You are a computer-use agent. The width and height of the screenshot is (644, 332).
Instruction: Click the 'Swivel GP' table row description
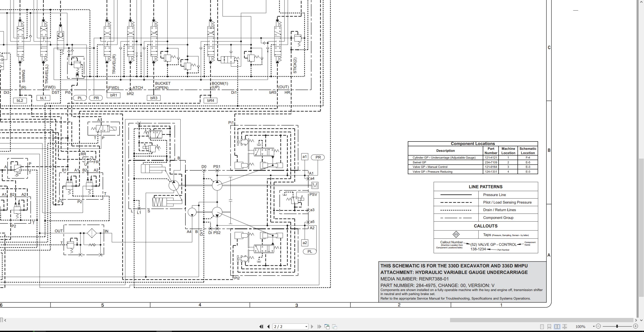[x=419, y=162]
